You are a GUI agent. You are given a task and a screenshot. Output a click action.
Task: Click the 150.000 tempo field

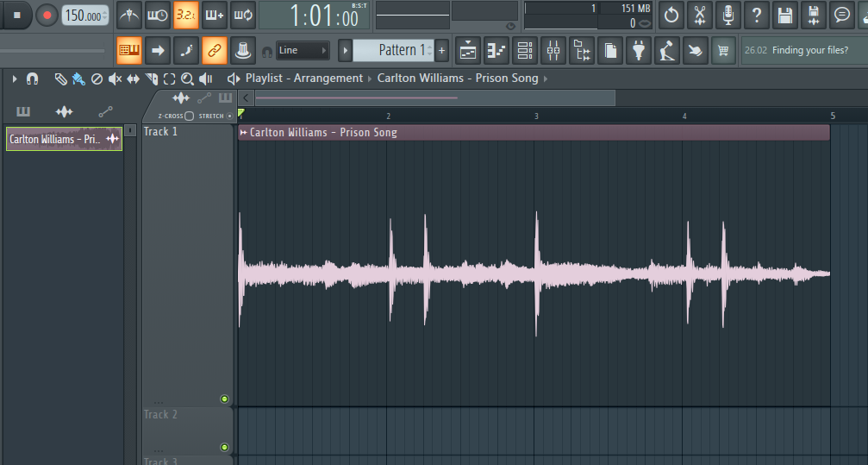[84, 16]
